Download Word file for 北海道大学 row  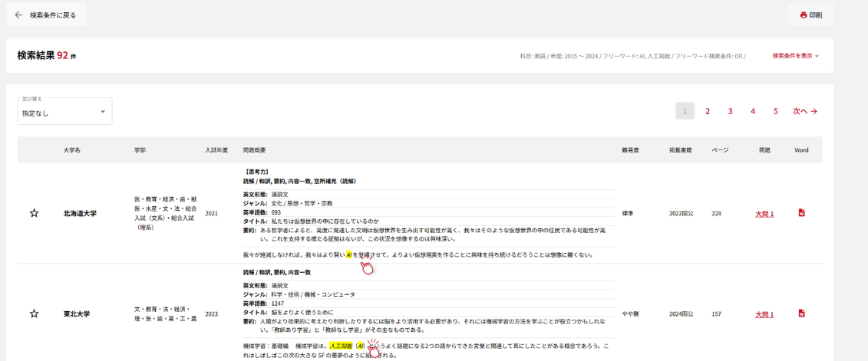[801, 213]
